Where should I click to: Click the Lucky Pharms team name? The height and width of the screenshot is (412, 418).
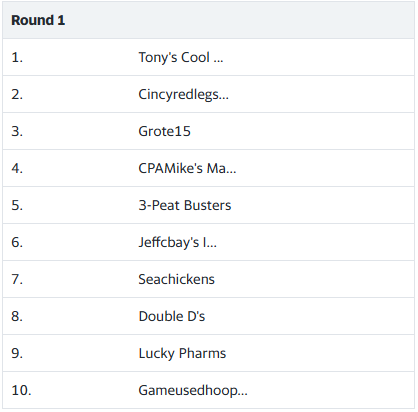[182, 353]
